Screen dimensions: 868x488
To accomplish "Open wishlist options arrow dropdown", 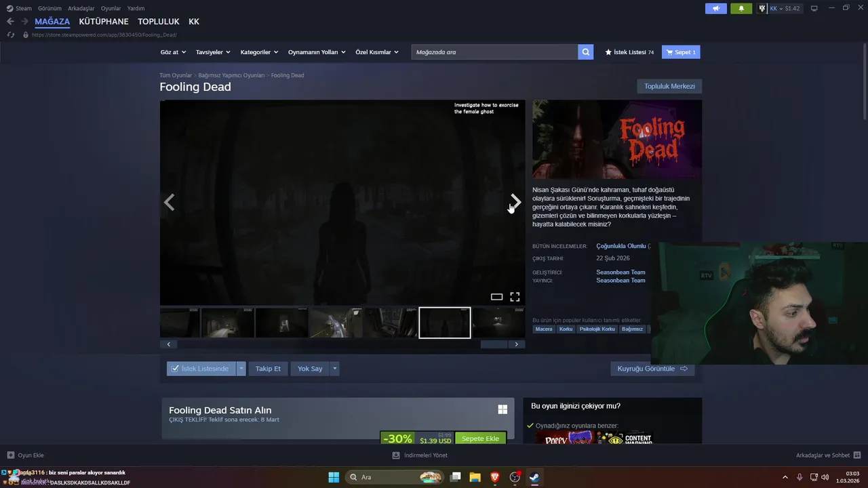I will [241, 369].
